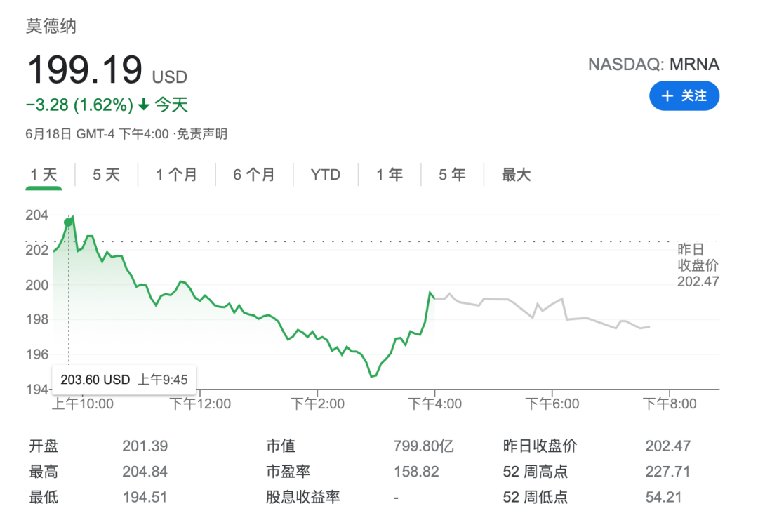Click the 204 y-axis label
This screenshot has height=532, width=758.
pos(37,215)
